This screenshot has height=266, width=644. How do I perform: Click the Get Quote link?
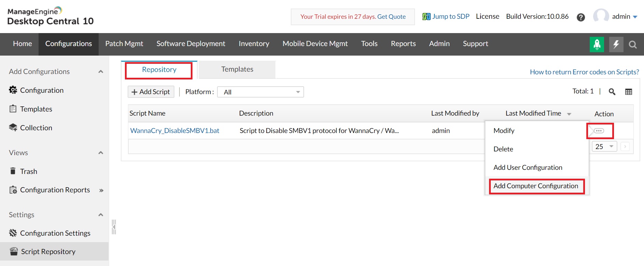pyautogui.click(x=391, y=17)
